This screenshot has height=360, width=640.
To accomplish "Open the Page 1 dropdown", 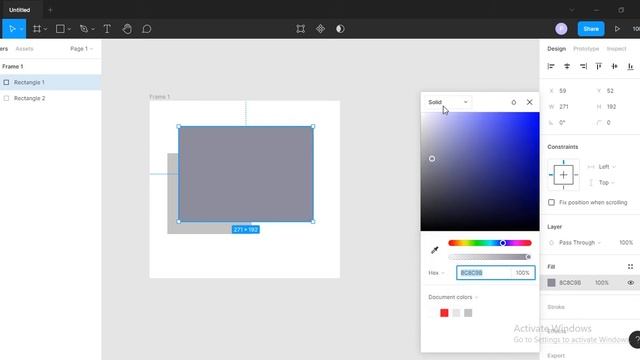I will (x=81, y=49).
